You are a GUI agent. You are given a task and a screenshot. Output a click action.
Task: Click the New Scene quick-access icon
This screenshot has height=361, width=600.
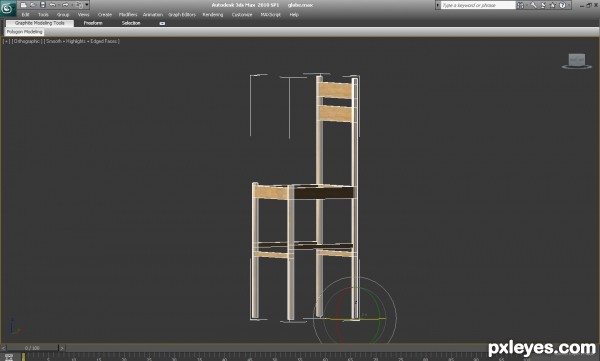(24, 5)
